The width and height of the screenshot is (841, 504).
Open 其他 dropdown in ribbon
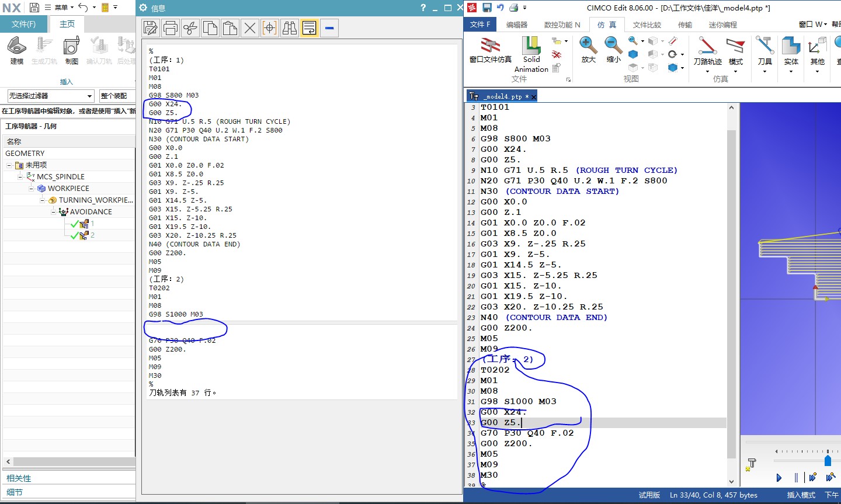pos(817,55)
